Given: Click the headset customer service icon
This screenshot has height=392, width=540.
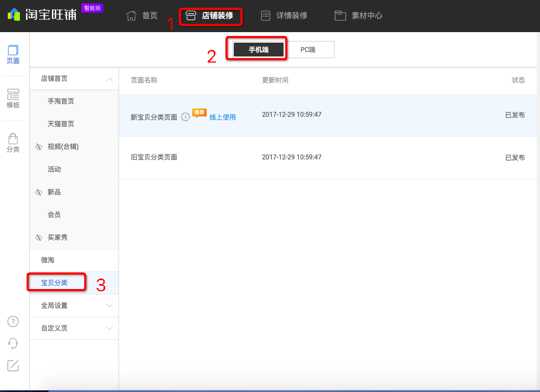Looking at the screenshot, I should (x=13, y=343).
